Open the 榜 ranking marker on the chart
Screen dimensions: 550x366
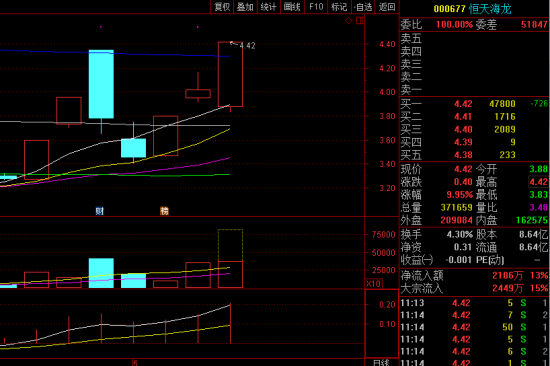(164, 211)
